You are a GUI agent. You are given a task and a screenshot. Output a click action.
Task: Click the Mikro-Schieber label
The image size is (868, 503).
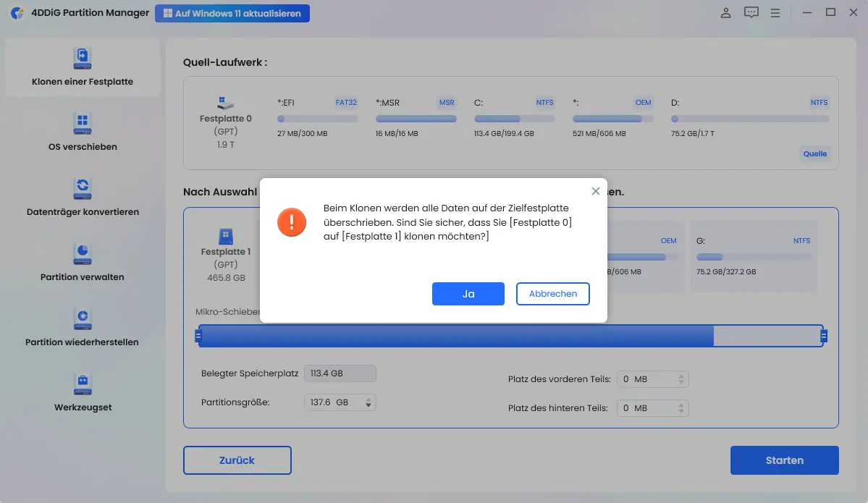click(227, 312)
